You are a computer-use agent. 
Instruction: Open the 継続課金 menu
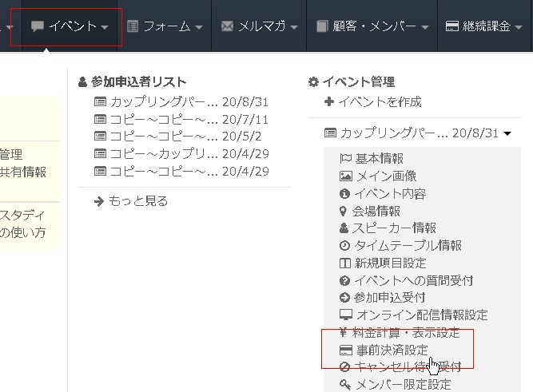click(x=484, y=26)
